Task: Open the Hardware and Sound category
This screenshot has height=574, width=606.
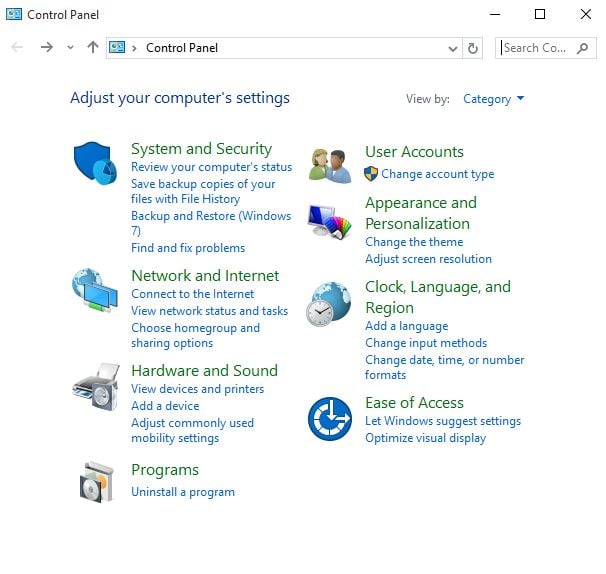Action: (204, 370)
